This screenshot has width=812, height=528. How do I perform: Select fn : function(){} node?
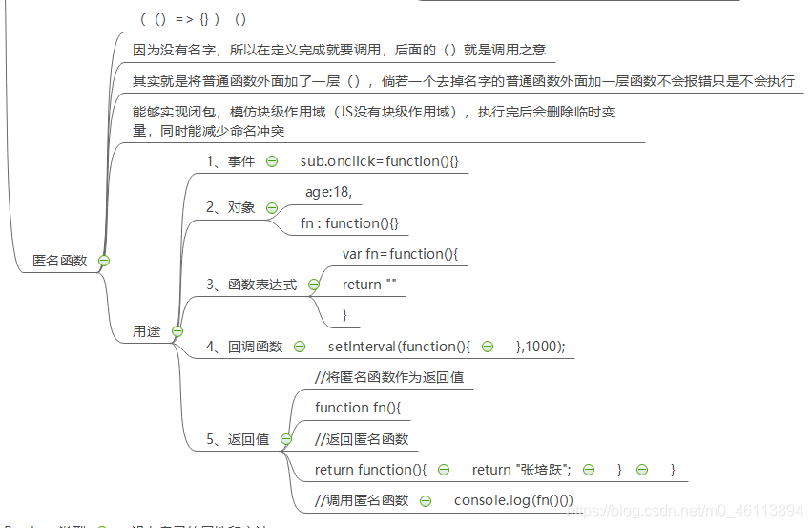(x=349, y=223)
